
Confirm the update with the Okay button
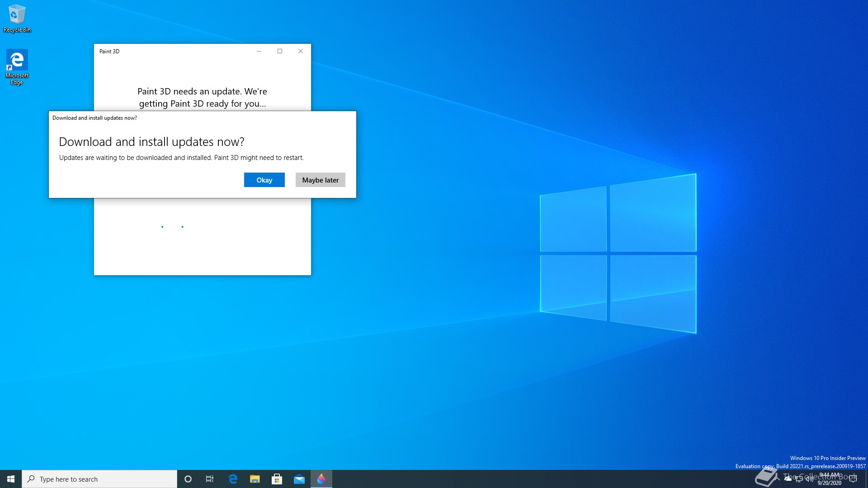264,180
